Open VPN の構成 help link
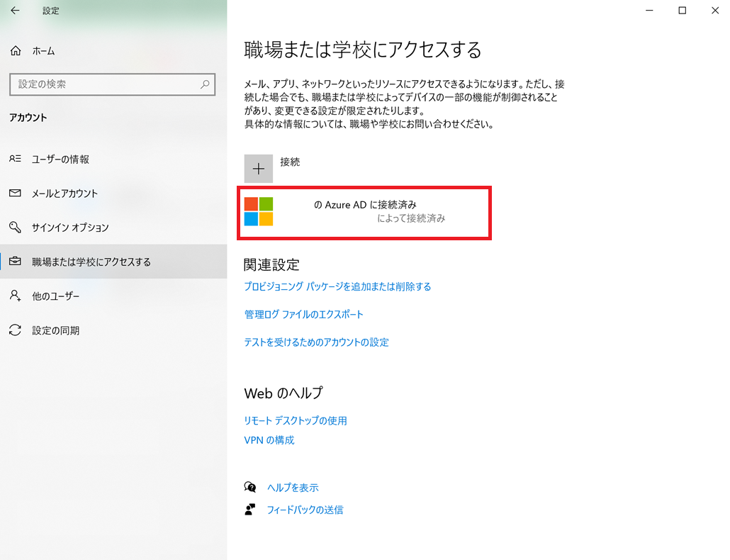730x560 pixels. coord(269,440)
